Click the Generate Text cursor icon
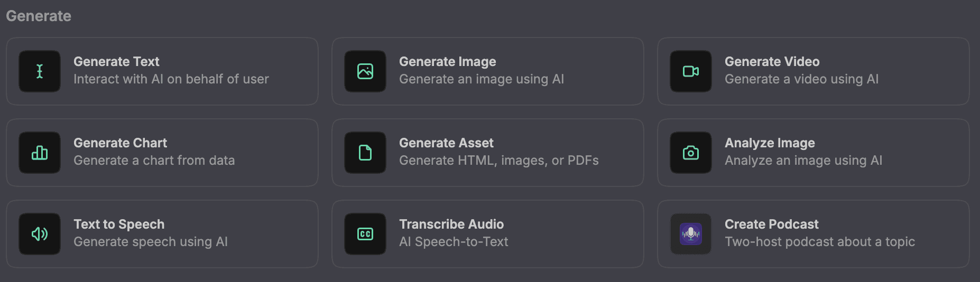 point(40,71)
